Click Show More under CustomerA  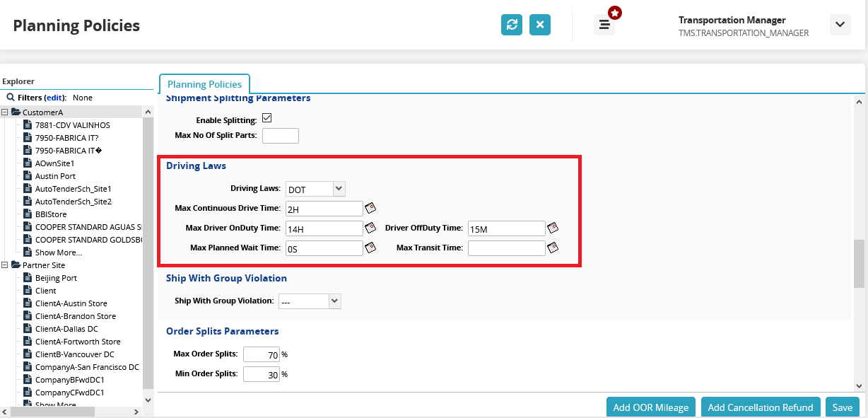(59, 252)
